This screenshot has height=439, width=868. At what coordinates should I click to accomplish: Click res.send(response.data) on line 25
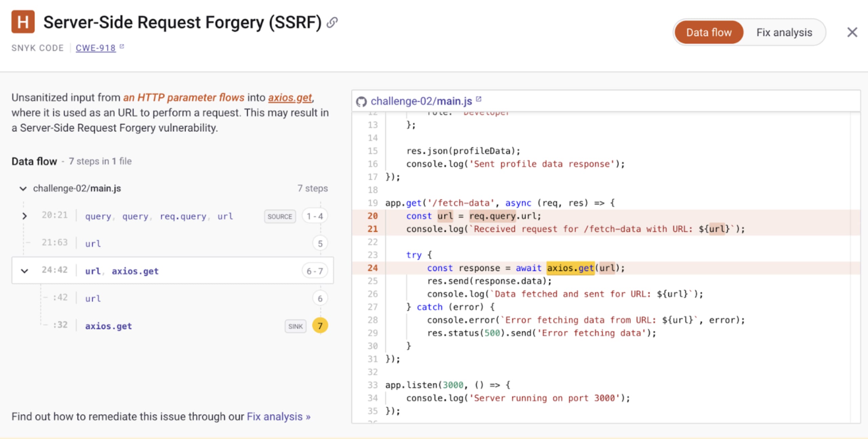(489, 281)
